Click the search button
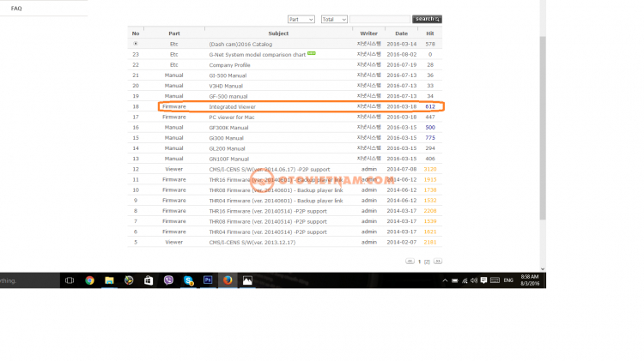644x361 pixels. point(427,19)
